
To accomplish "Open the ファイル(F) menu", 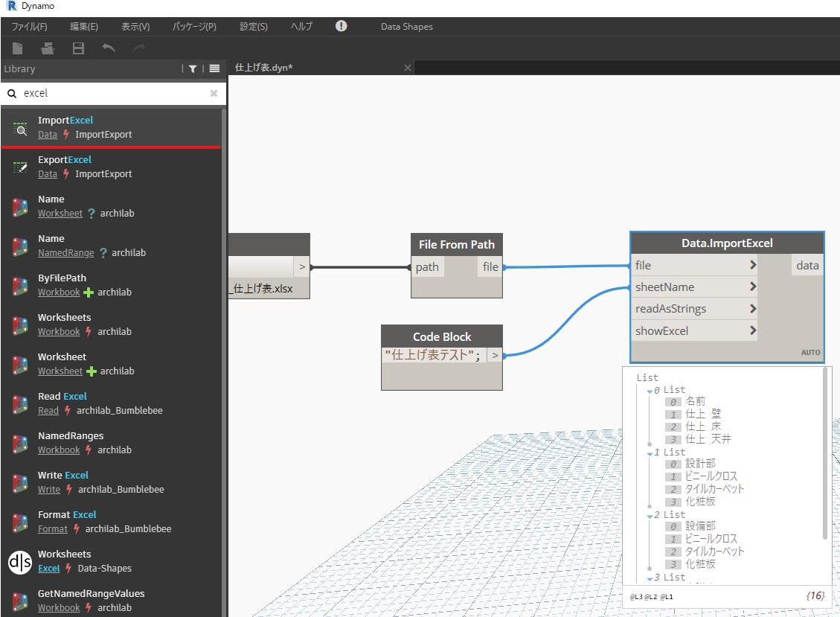I will [x=30, y=26].
